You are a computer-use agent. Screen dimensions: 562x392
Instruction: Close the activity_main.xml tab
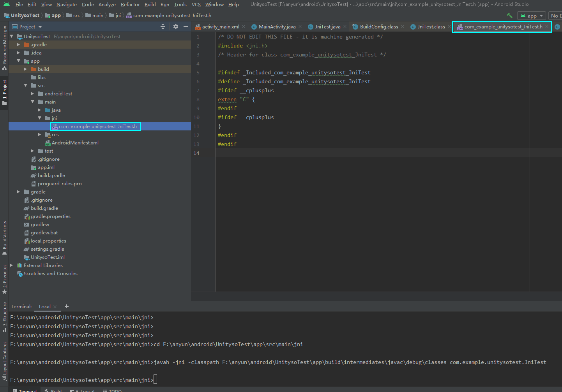point(244,26)
